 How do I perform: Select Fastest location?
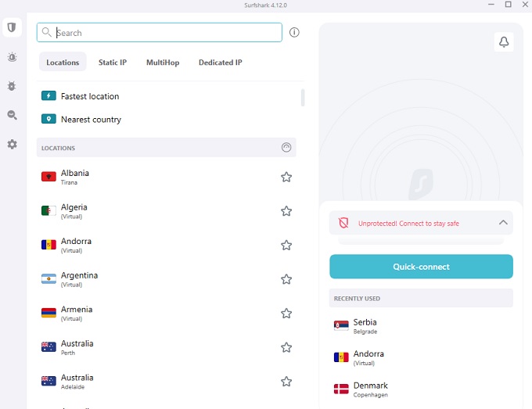click(166, 96)
